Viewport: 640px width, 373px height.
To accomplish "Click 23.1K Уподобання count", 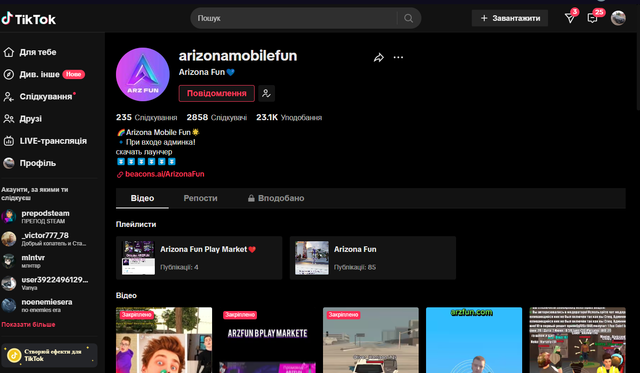I will click(x=289, y=118).
